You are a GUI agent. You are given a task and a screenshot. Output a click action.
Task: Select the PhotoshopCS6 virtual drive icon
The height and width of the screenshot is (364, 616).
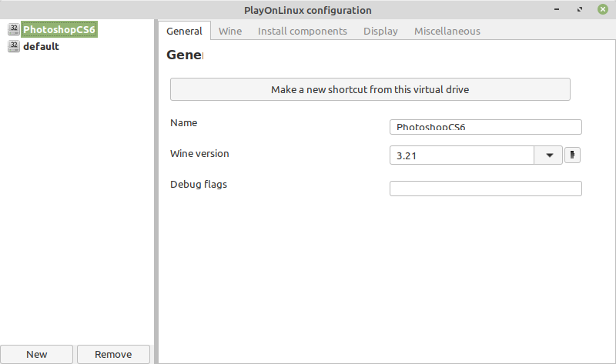14,29
